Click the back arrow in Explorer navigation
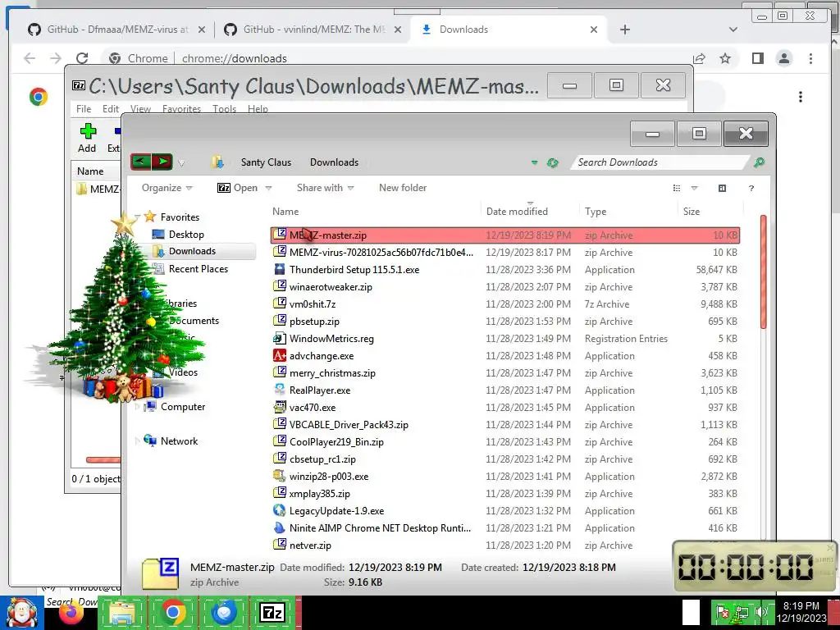840x630 pixels. point(141,162)
